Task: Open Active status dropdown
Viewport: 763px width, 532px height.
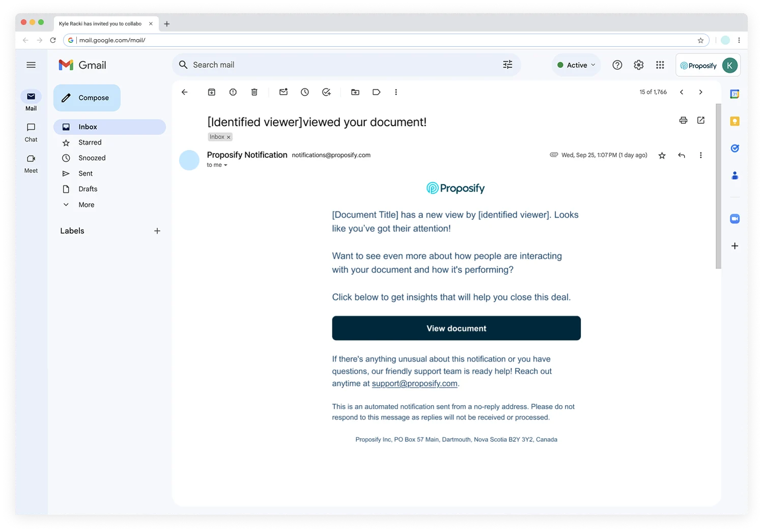Action: (576, 65)
